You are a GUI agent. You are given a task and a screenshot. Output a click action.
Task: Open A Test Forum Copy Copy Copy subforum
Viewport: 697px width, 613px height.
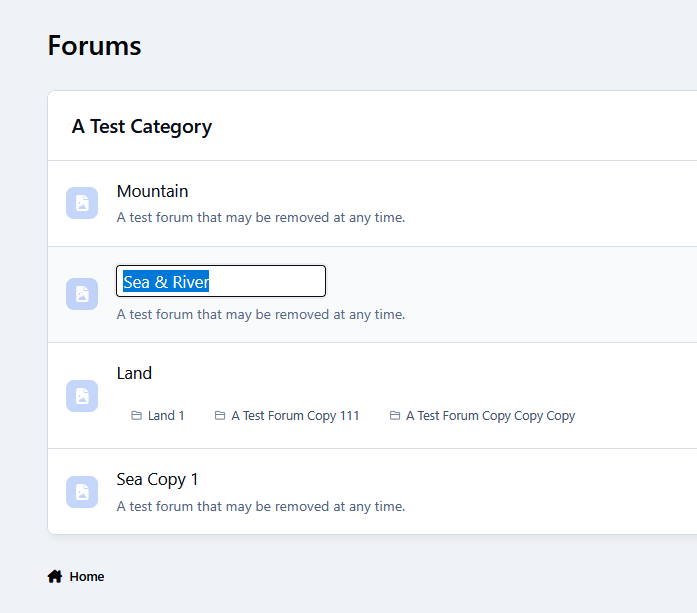490,416
